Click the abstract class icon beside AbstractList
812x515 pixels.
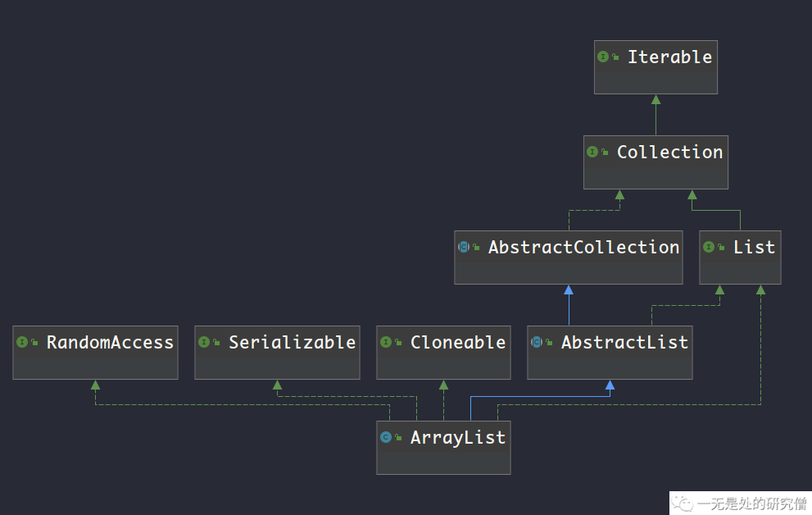coord(536,342)
